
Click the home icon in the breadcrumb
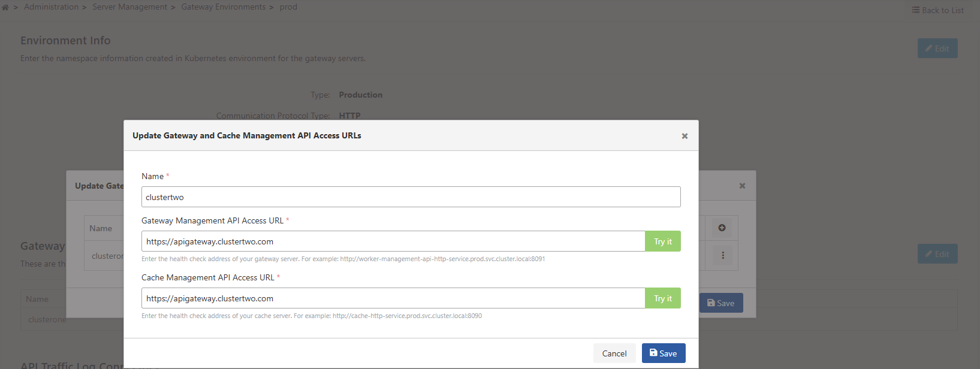5,7
